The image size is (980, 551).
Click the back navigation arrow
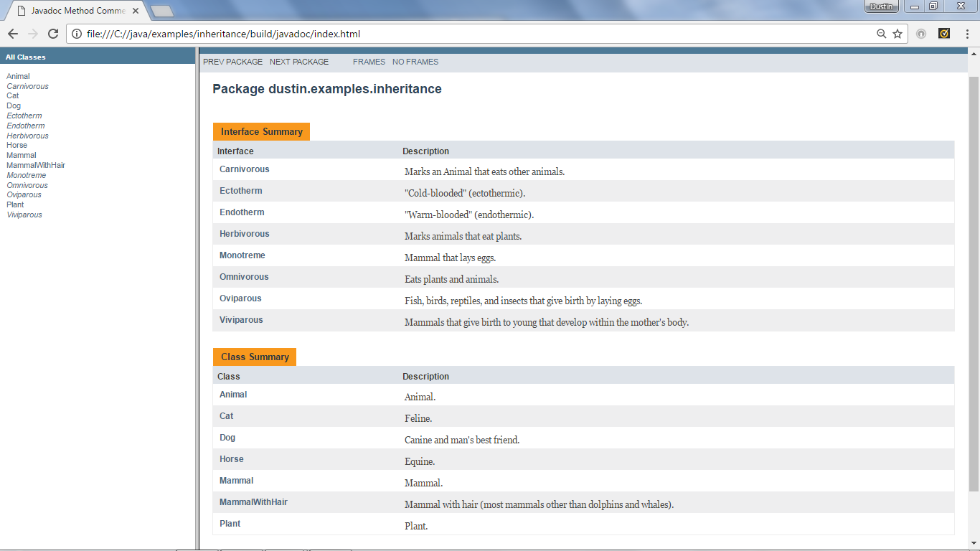click(12, 33)
